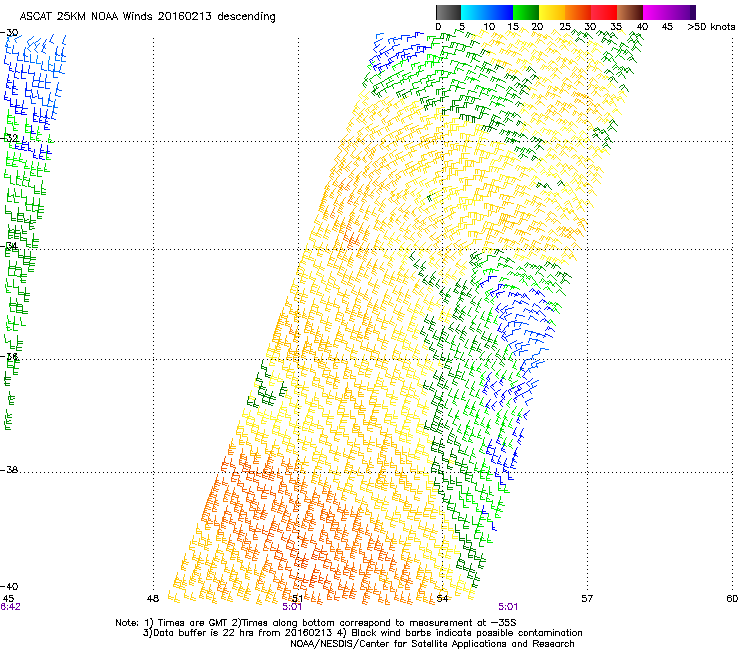Click the note line 'Times are GMT'
The image size is (740, 650).
[191, 623]
